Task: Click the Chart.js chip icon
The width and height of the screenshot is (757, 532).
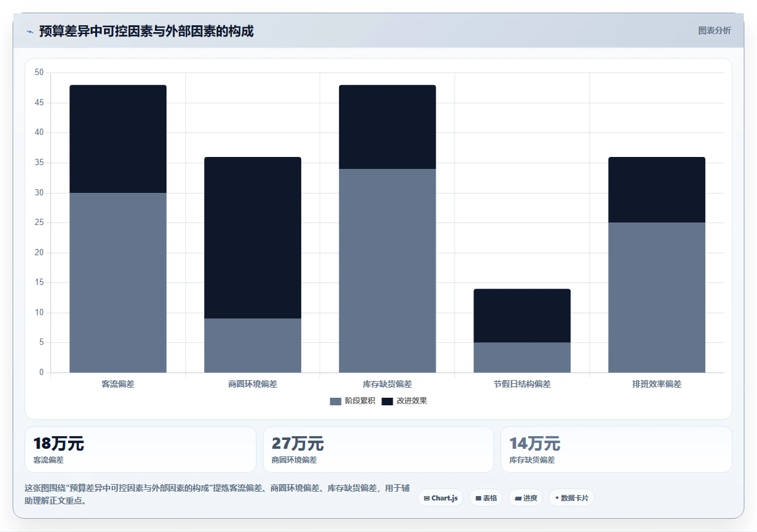Action: coord(427,498)
